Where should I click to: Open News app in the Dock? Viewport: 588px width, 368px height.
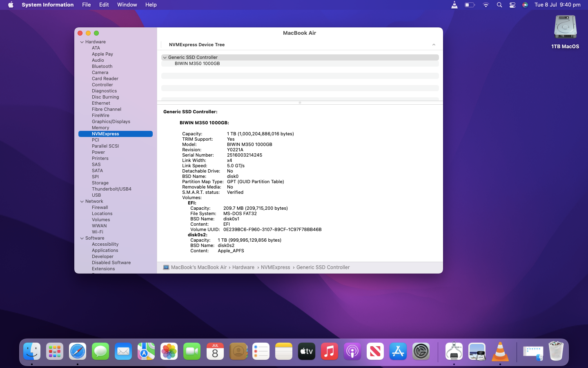coord(375,351)
